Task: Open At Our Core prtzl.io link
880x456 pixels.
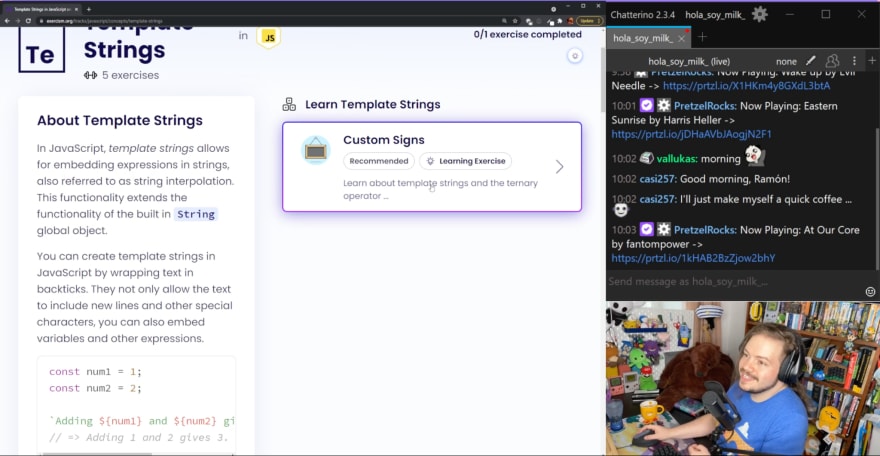Action: click(x=693, y=258)
